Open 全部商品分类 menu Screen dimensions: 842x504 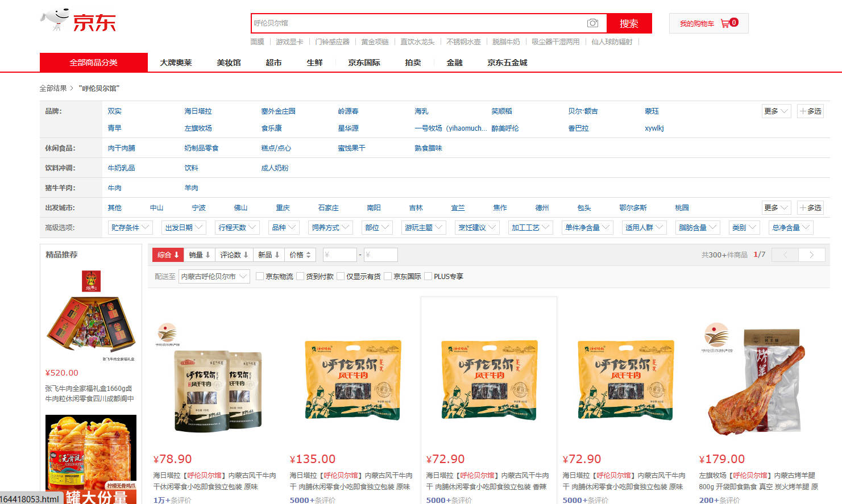[94, 63]
